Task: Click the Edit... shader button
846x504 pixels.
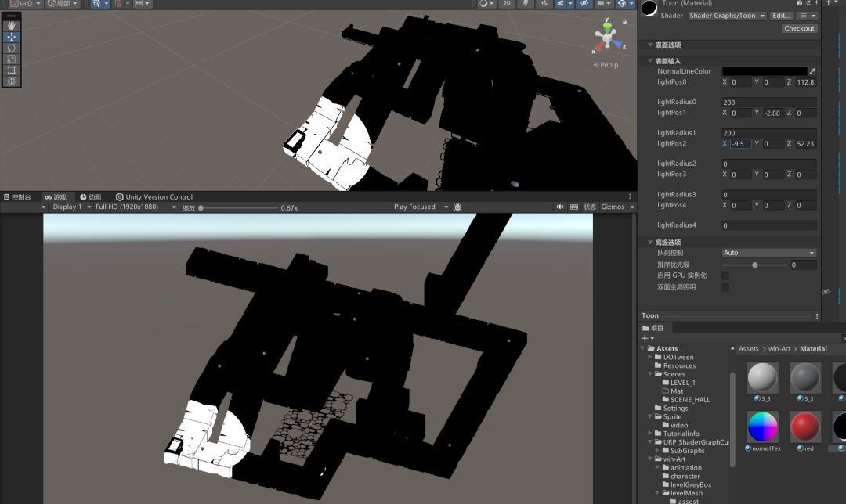Action: (781, 16)
